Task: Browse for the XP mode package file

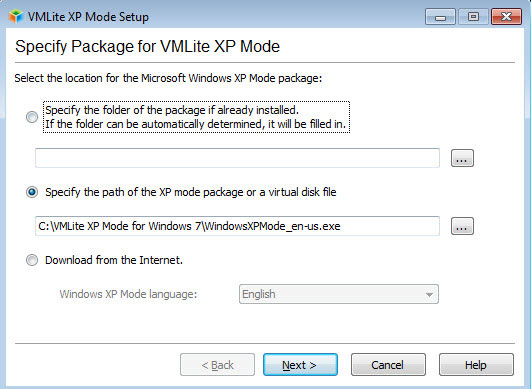Action: tap(462, 226)
